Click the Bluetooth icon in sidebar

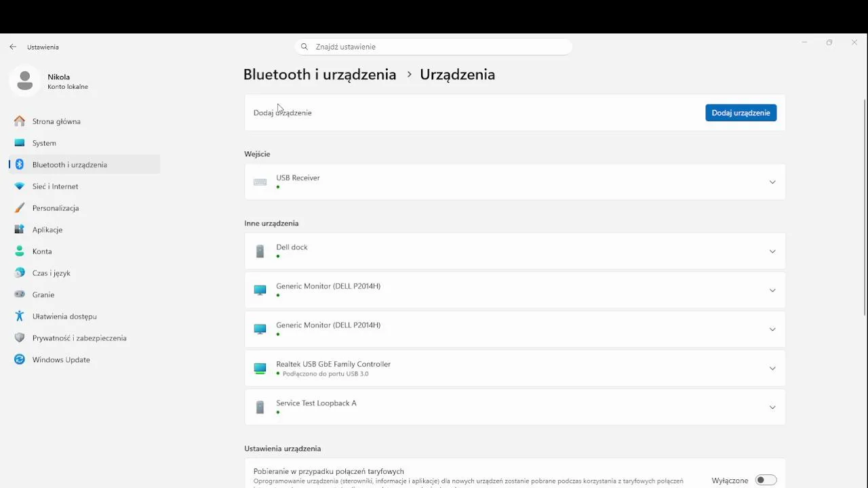point(20,165)
